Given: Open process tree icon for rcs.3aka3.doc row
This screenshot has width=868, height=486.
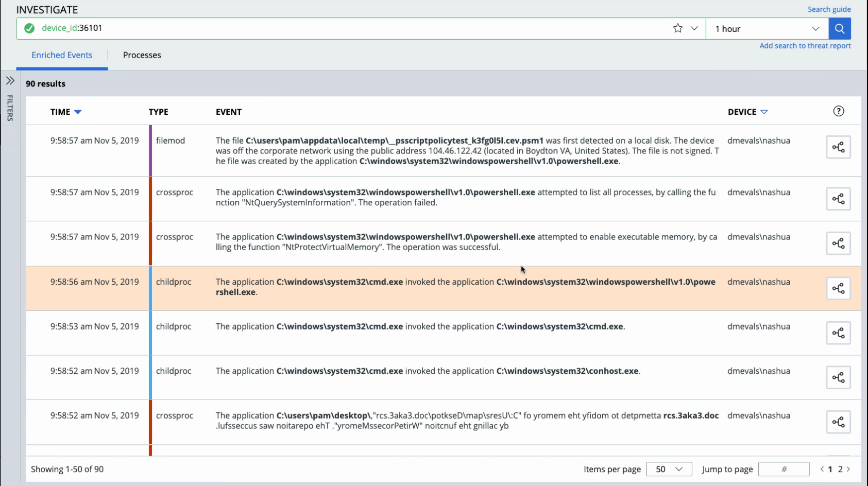Looking at the screenshot, I should click(x=838, y=422).
